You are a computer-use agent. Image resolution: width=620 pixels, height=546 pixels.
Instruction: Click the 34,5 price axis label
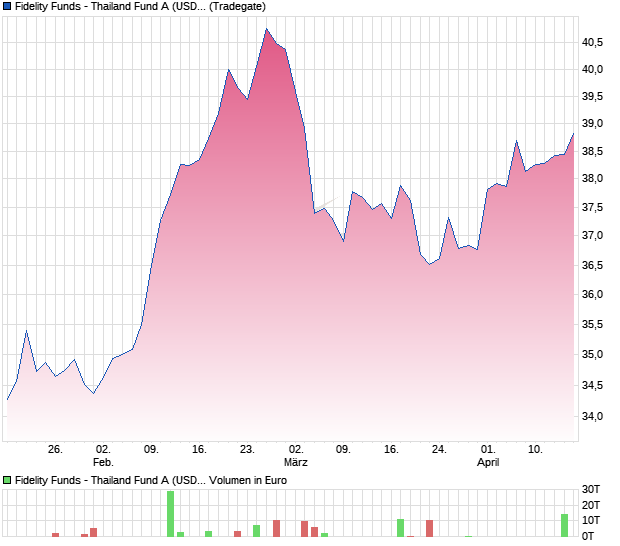[592, 385]
